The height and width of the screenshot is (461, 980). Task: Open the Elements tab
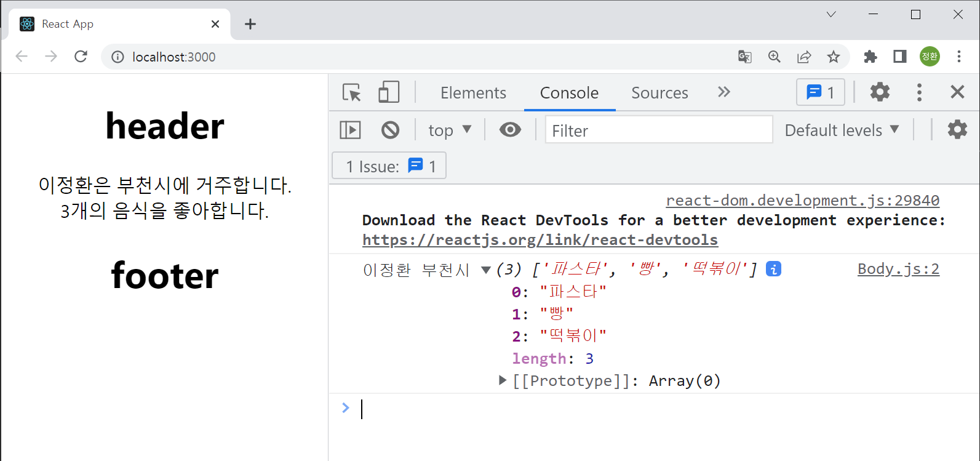[x=473, y=93]
